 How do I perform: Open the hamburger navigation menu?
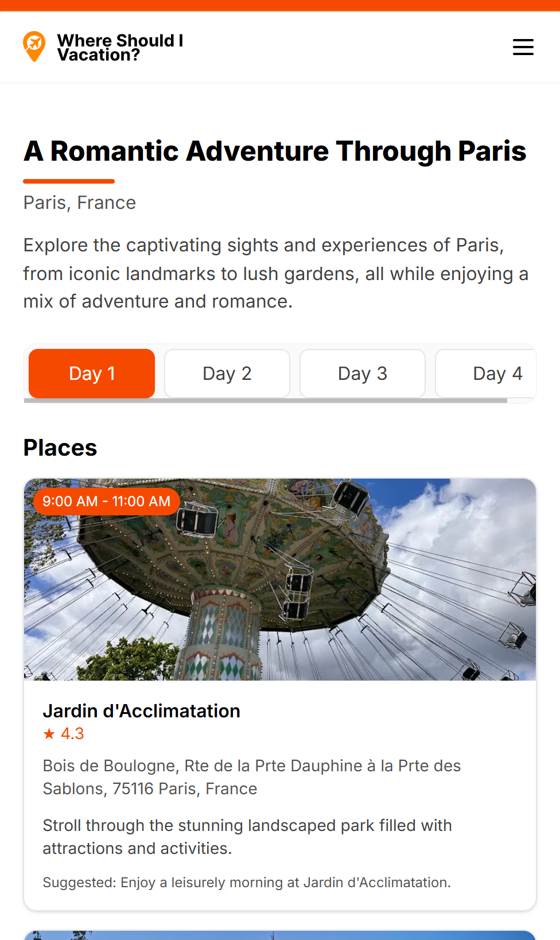click(523, 47)
